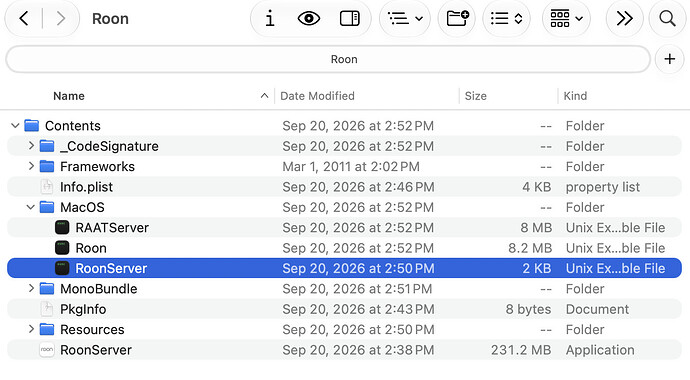Open the Get Info button
The image size is (690, 380).
coord(270,18)
